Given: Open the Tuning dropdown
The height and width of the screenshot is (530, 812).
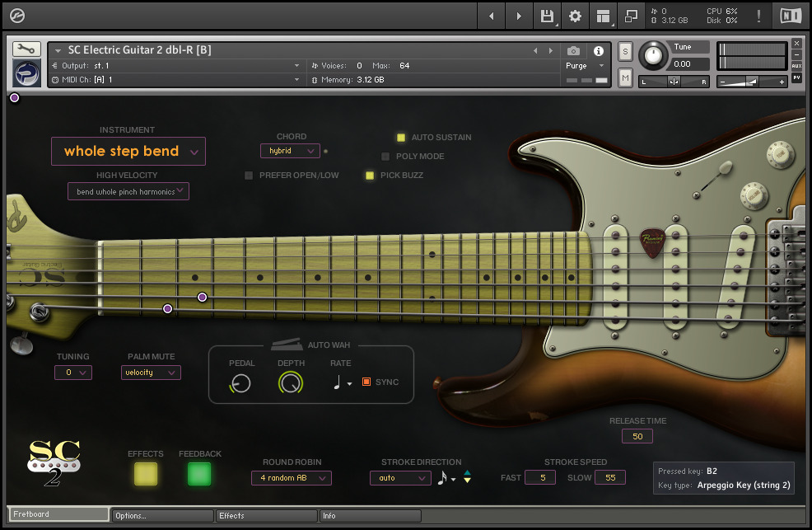Looking at the screenshot, I should coord(73,373).
